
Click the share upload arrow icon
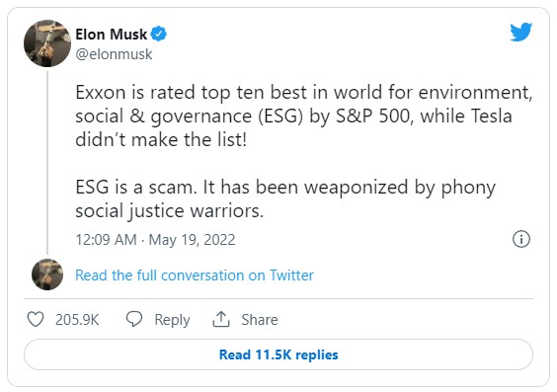(221, 319)
